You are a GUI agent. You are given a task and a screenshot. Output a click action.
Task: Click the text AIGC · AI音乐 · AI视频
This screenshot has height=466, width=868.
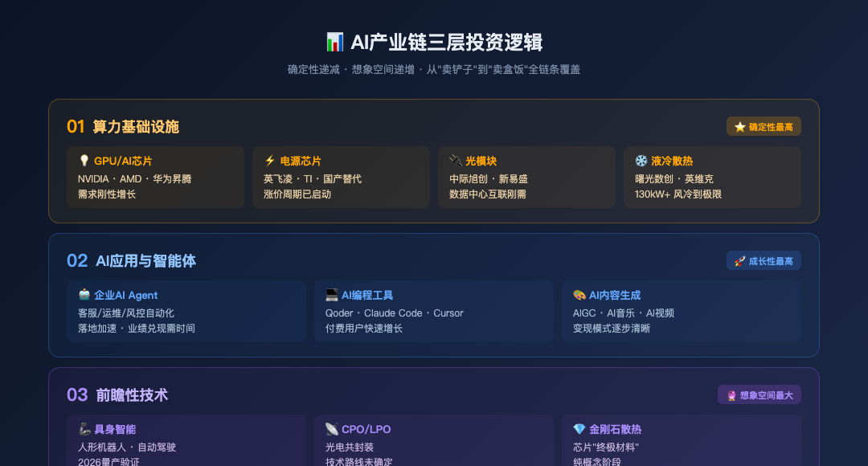coord(624,313)
